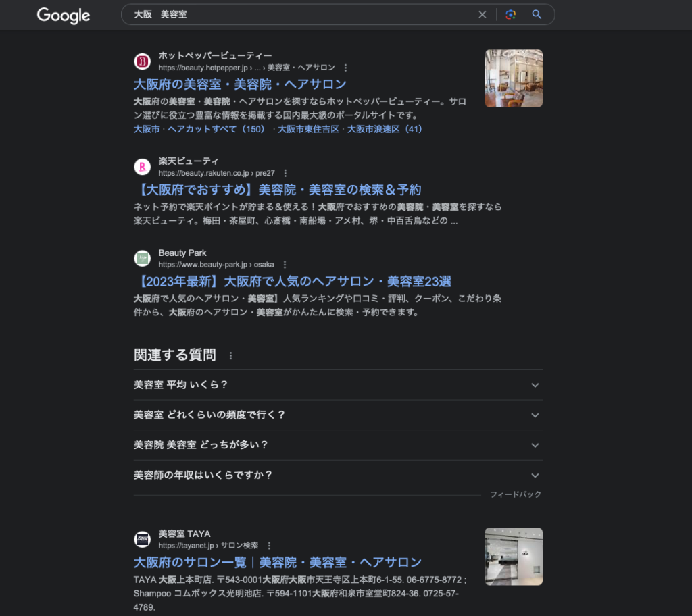Follow sitelink 大阪市東住吉区
The image size is (692, 616).
[308, 129]
